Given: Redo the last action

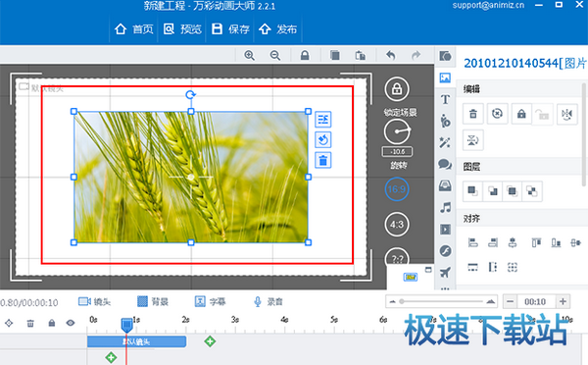Looking at the screenshot, I should (416, 56).
